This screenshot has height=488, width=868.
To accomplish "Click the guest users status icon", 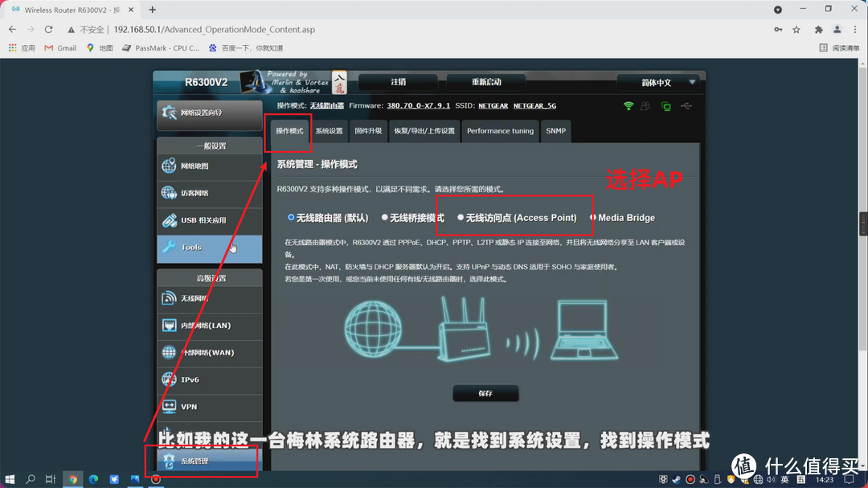I will (x=645, y=106).
